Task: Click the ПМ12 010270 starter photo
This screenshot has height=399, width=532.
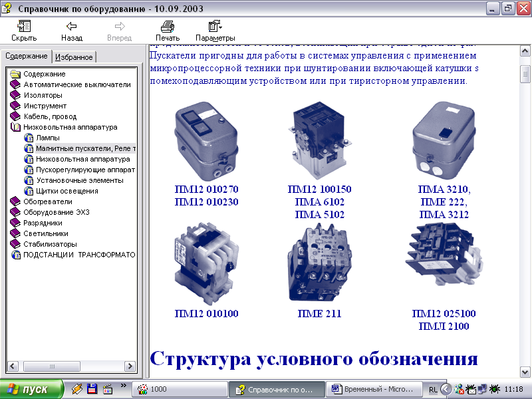Action: tap(206, 141)
